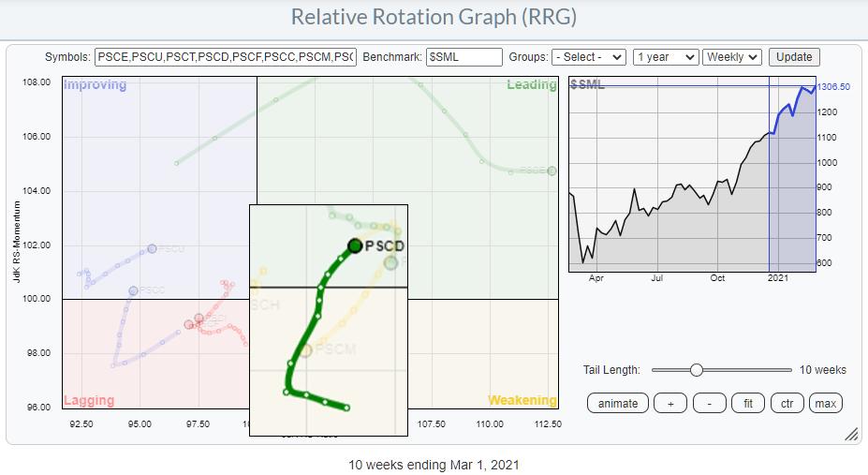This screenshot has width=868, height=475.
Task: Click the '10 weeks ending Mar 1, 2021' caption
Action: 434,465
